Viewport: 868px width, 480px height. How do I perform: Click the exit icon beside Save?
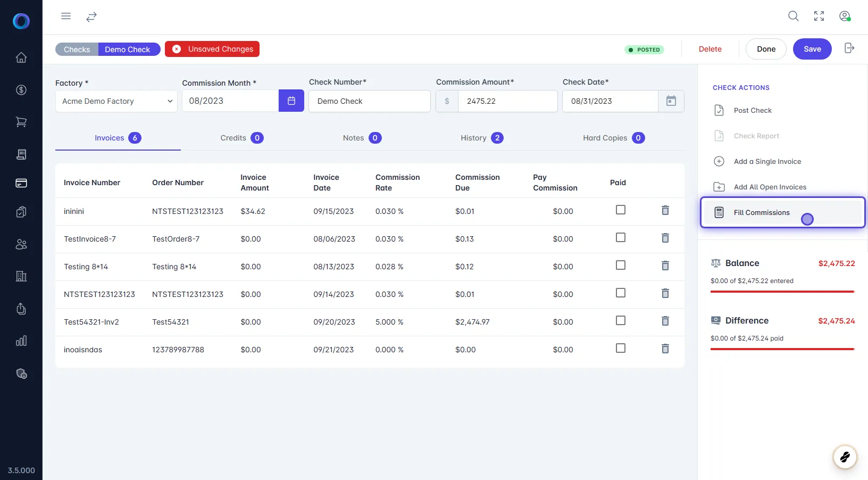pyautogui.click(x=849, y=48)
